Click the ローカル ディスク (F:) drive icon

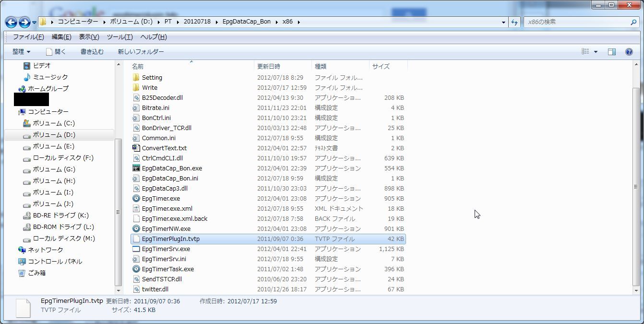click(x=27, y=158)
